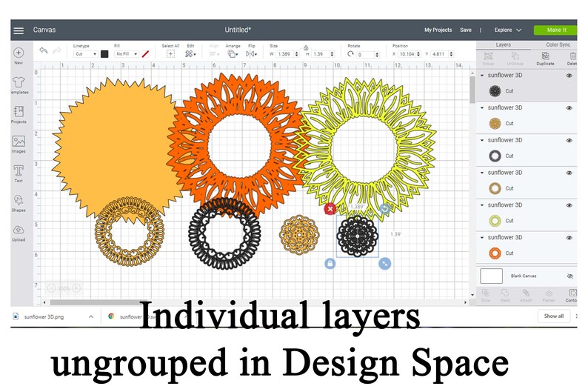Open the Templates t-shirt icon
The image size is (588, 392).
pos(19,82)
